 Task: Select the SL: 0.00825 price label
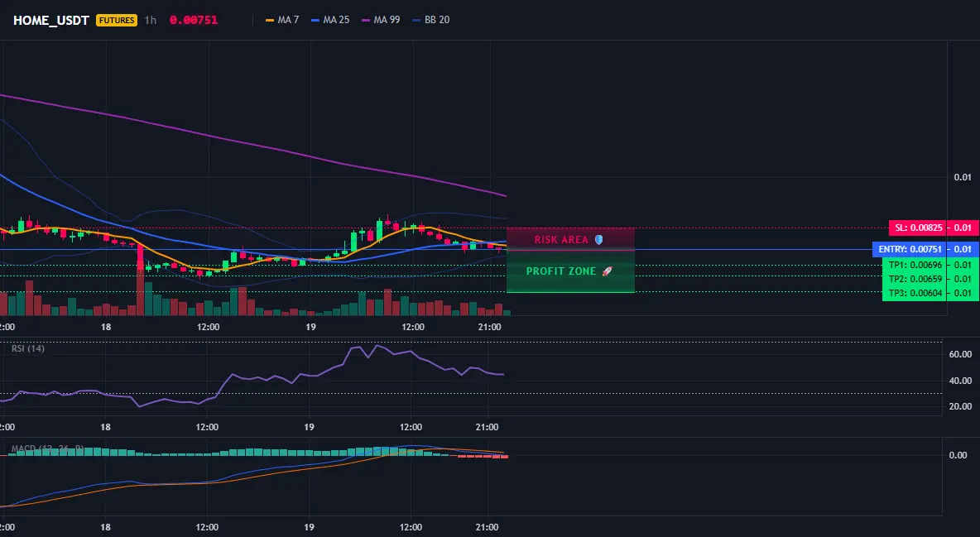tap(917, 228)
